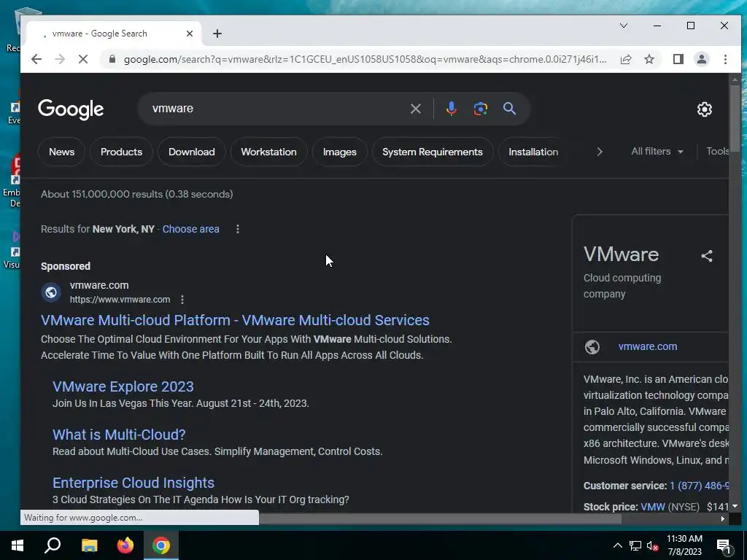Click the vertical page scrollbar
747x560 pixels.
(x=735, y=118)
